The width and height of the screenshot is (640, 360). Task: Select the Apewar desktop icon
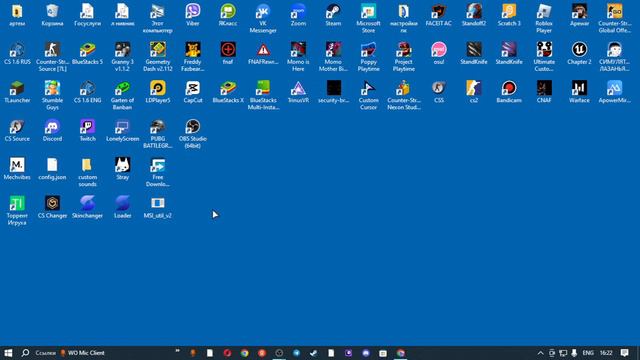[579, 15]
